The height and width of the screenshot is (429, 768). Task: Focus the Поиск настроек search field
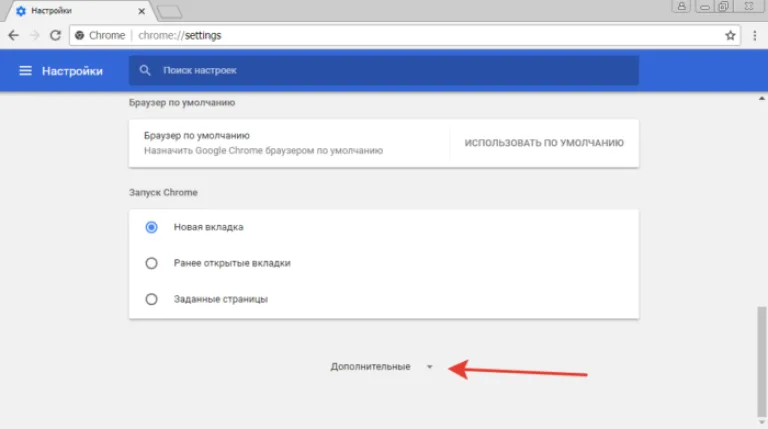(x=384, y=71)
